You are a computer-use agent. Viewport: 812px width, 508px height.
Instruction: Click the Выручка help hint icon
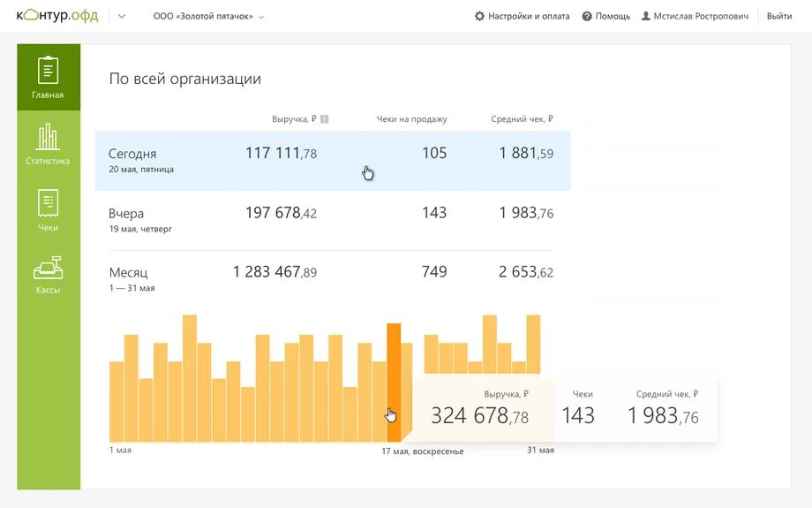[324, 119]
